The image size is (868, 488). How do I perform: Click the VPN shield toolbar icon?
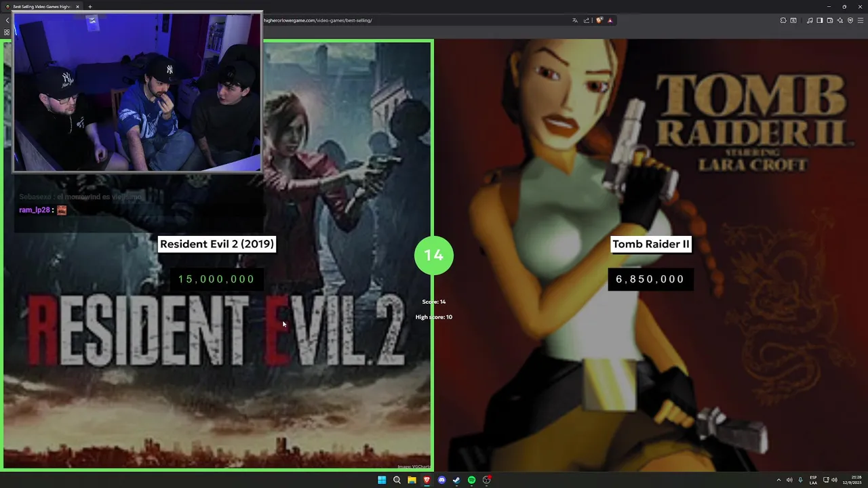850,20
